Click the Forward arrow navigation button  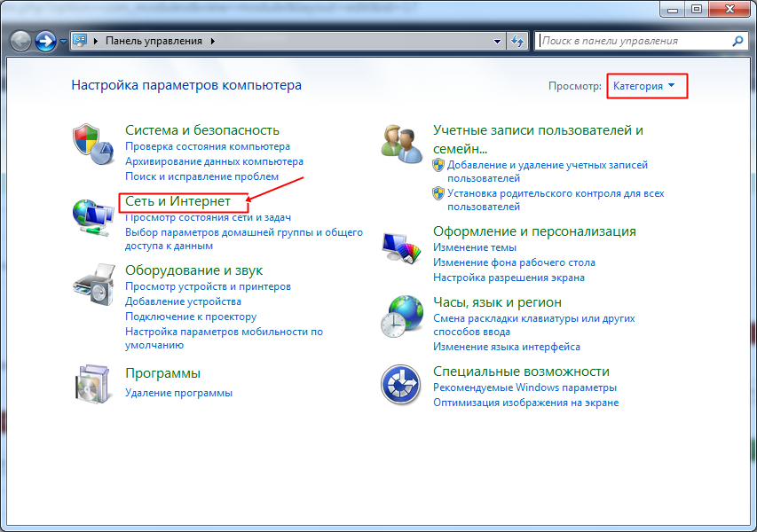(x=46, y=41)
